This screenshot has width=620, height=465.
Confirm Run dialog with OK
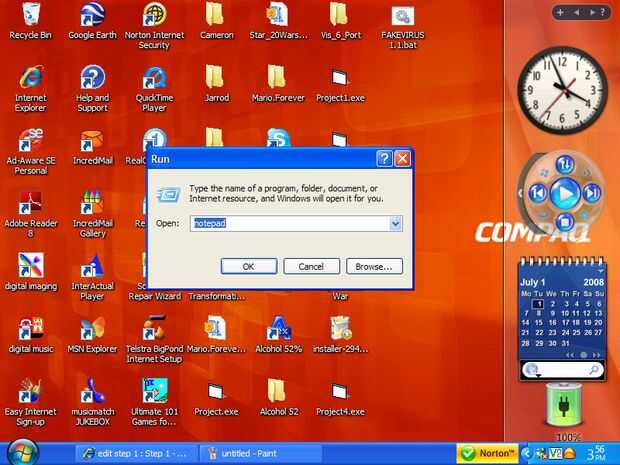(249, 266)
